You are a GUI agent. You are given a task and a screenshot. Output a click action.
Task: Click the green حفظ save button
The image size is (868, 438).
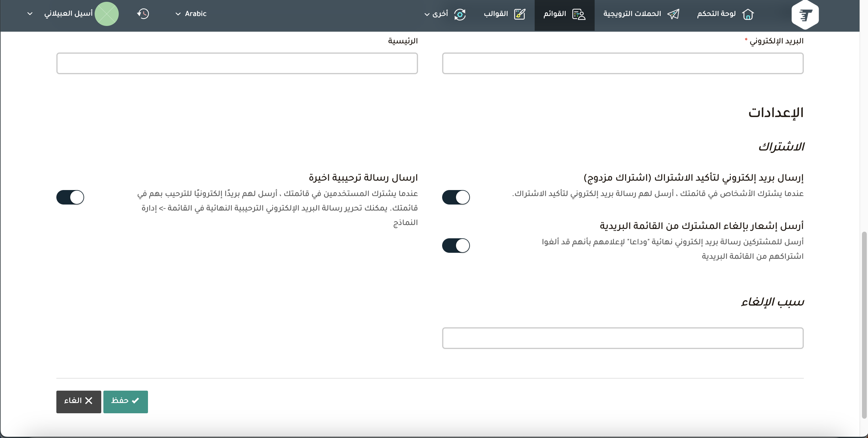(125, 401)
